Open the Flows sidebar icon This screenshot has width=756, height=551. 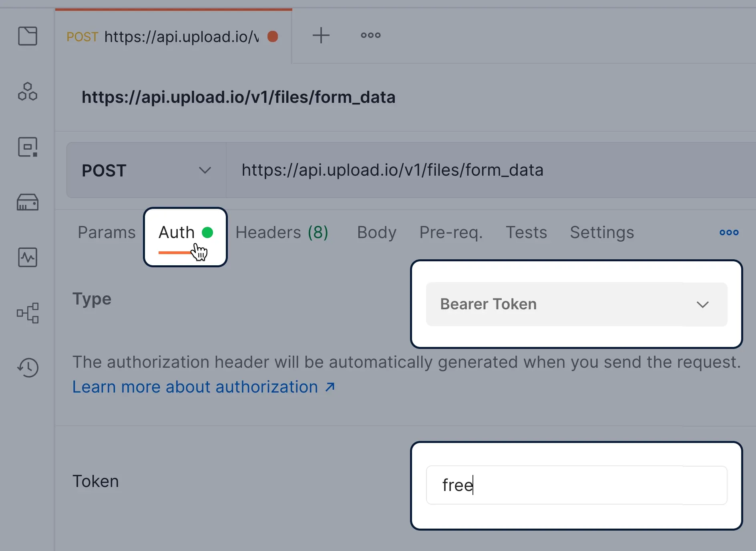pyautogui.click(x=28, y=313)
